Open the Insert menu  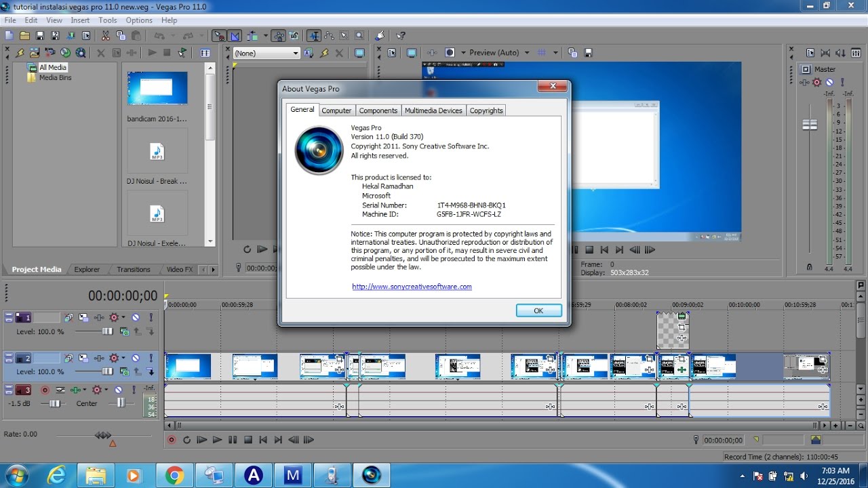point(80,20)
